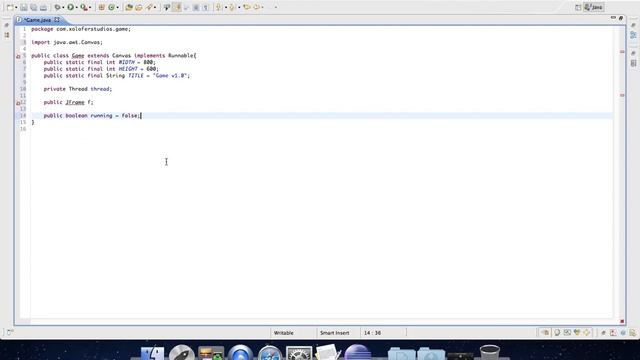Viewport: 640px width, 360px height.
Task: Click the Open Task folder icon
Action: point(139,7)
